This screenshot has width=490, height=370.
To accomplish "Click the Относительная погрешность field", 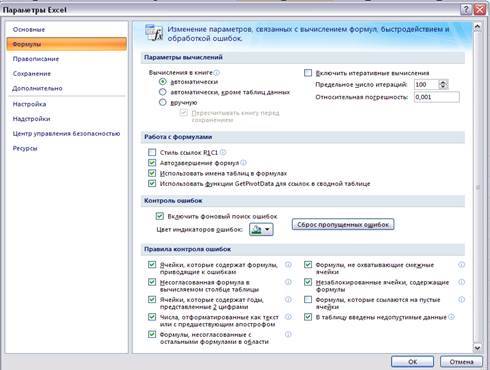I will pyautogui.click(x=437, y=97).
